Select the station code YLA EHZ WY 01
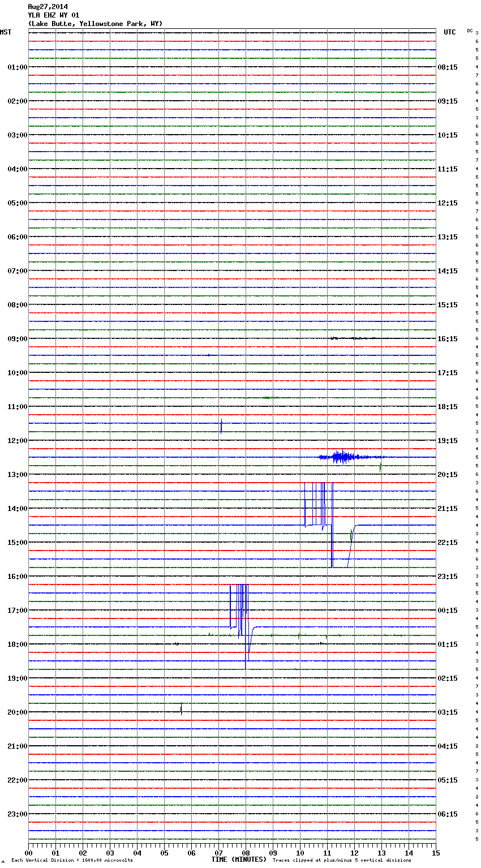This screenshot has width=481, height=868. (x=54, y=15)
